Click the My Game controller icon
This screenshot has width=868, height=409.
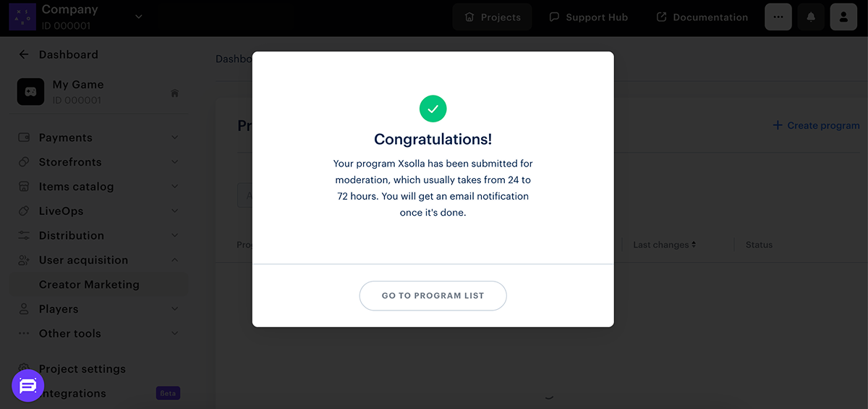pyautogui.click(x=30, y=93)
